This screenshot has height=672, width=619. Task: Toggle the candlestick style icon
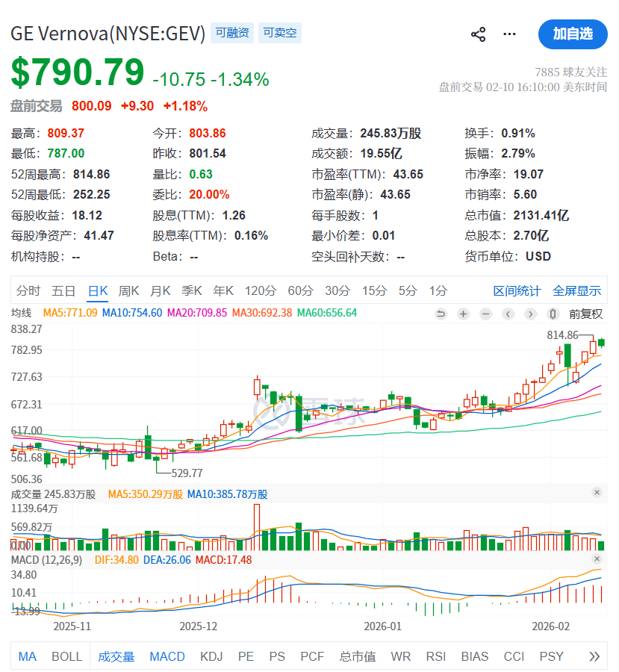pos(553,314)
